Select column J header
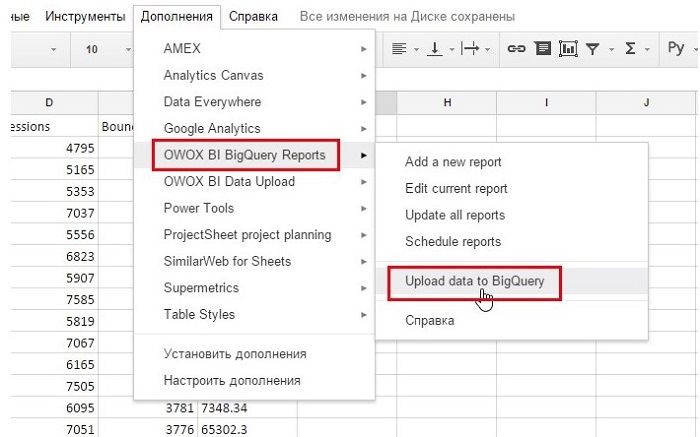Viewport: 700px width, 437px height. (x=646, y=103)
